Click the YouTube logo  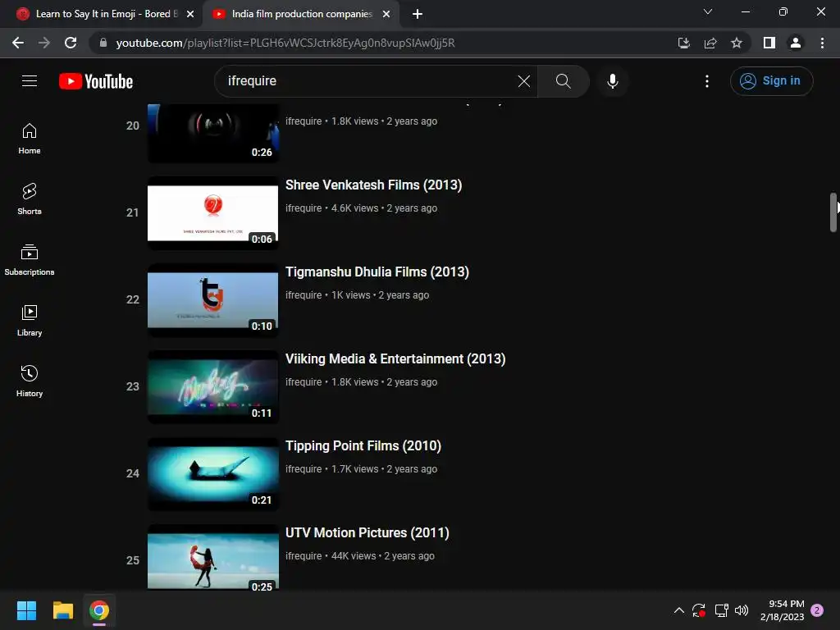[x=96, y=81]
